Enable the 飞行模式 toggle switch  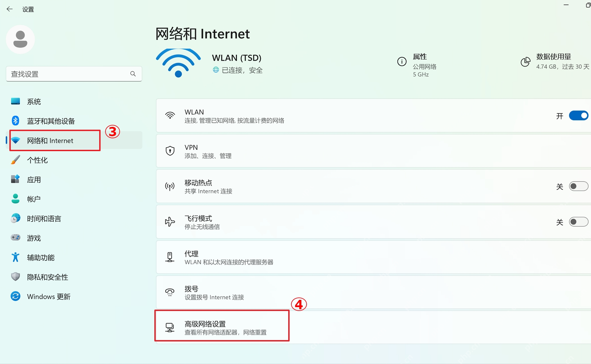579,222
